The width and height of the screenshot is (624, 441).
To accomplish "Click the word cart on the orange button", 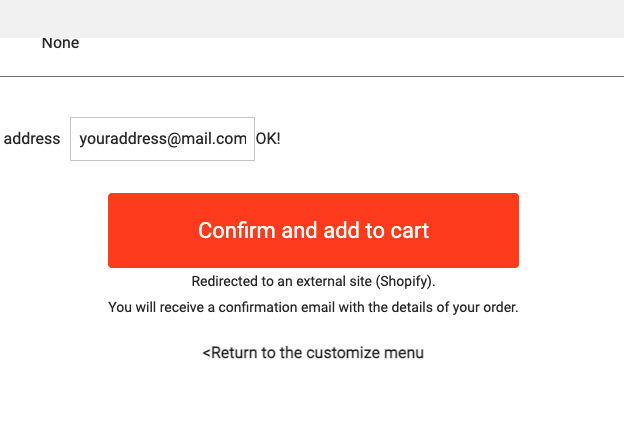I will [410, 230].
